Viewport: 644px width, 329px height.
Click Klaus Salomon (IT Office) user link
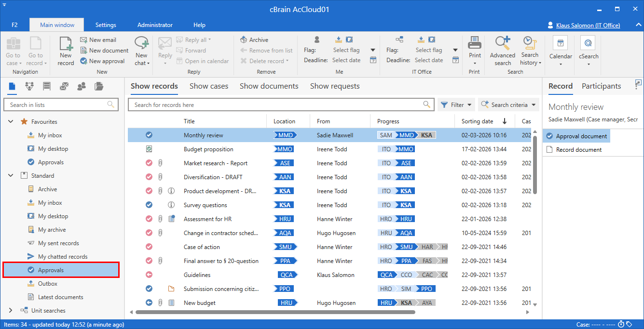tap(588, 25)
